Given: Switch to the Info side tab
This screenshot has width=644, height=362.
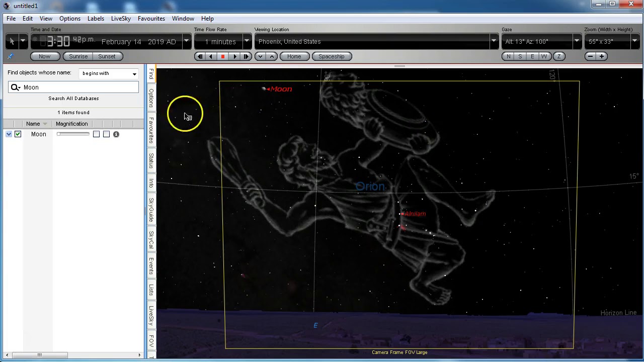Looking at the screenshot, I should click(x=151, y=184).
